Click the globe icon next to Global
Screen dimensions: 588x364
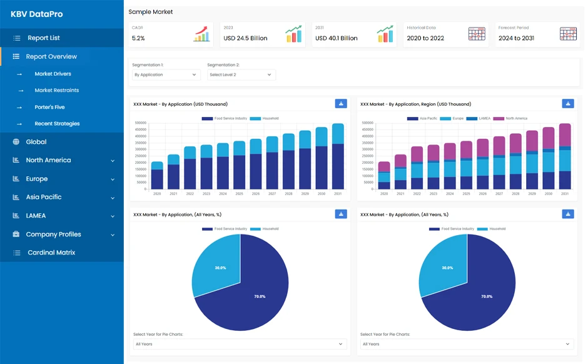pyautogui.click(x=16, y=142)
